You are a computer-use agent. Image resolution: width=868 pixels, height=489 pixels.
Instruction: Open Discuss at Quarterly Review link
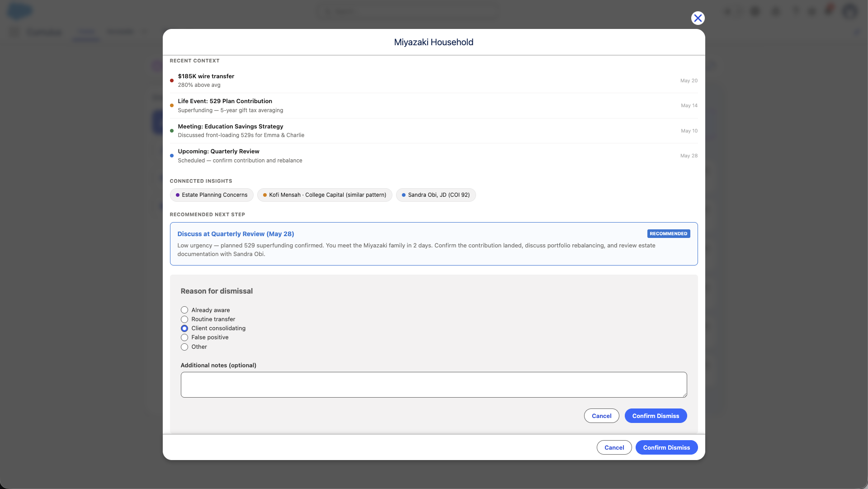click(x=236, y=234)
